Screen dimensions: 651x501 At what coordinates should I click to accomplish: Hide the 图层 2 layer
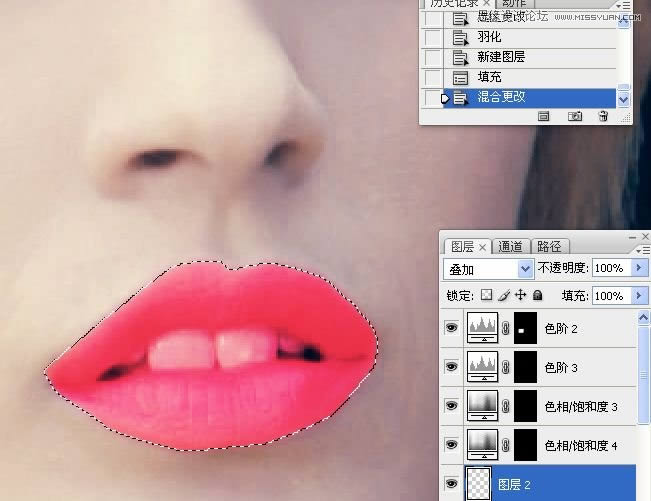point(451,483)
